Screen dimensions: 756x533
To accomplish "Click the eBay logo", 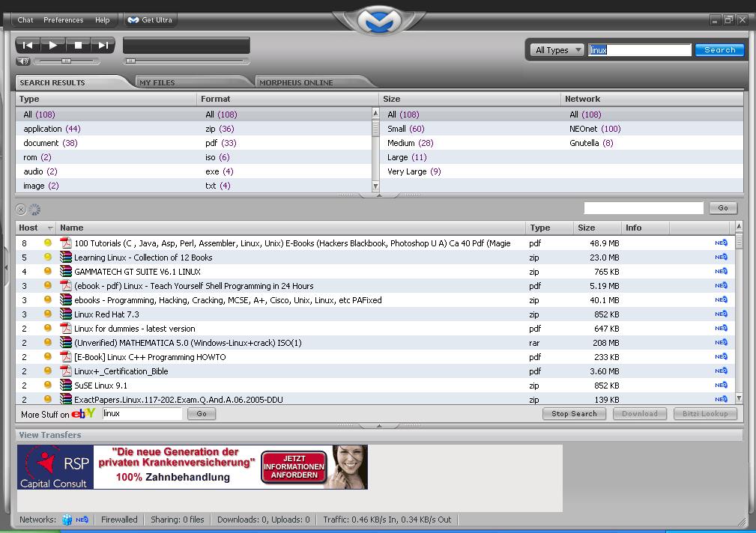I will click(x=83, y=414).
